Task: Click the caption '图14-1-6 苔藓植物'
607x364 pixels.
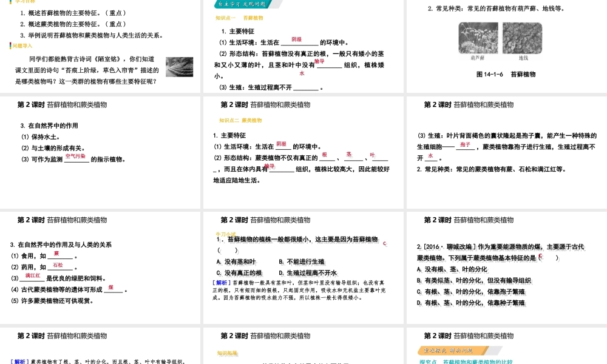Action: tap(506, 74)
